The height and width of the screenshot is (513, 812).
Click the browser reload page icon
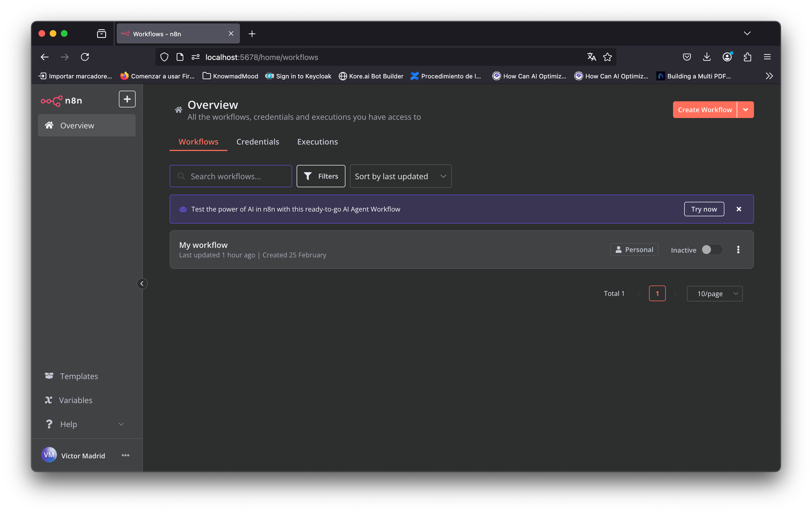[x=85, y=57]
